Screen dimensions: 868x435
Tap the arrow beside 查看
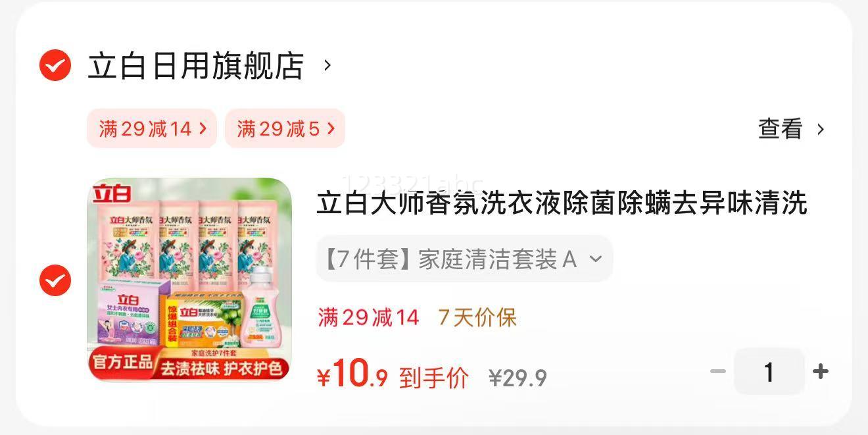(x=820, y=129)
